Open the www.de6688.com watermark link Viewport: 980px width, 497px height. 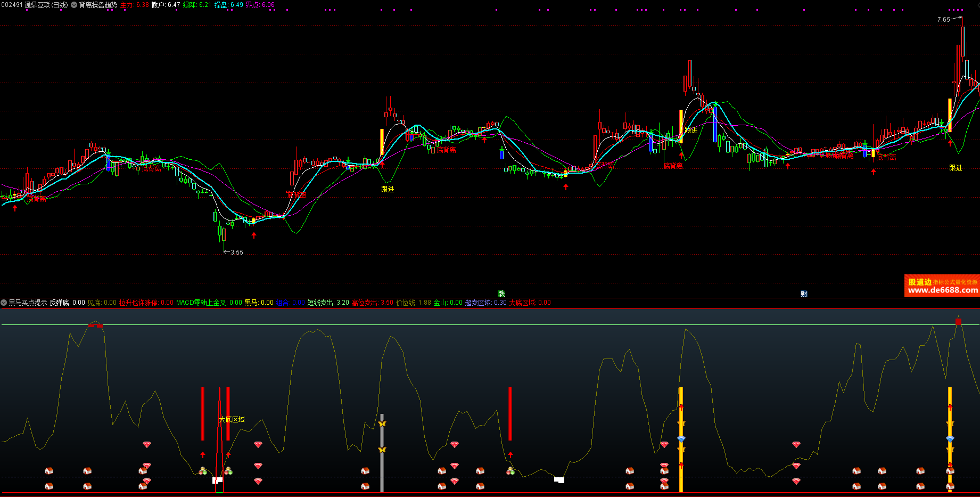pos(943,290)
